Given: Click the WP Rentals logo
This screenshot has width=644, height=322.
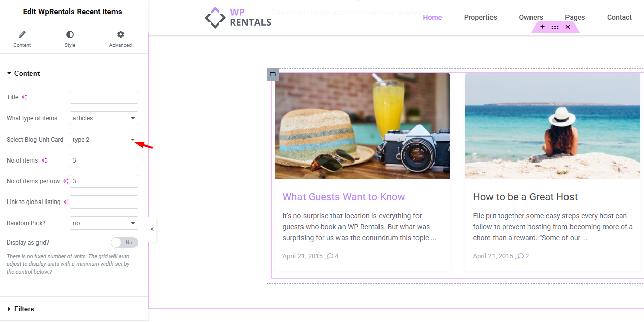Looking at the screenshot, I should [x=238, y=18].
